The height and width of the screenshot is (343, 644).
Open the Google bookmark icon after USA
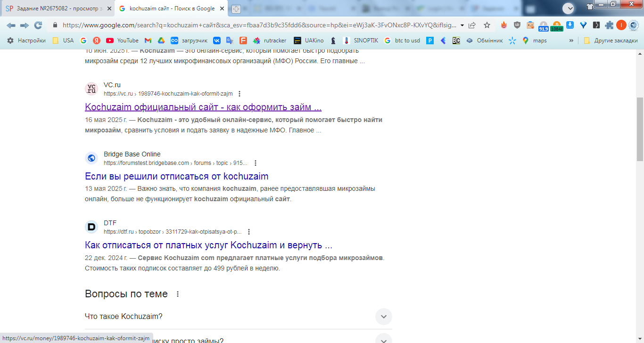click(x=83, y=41)
